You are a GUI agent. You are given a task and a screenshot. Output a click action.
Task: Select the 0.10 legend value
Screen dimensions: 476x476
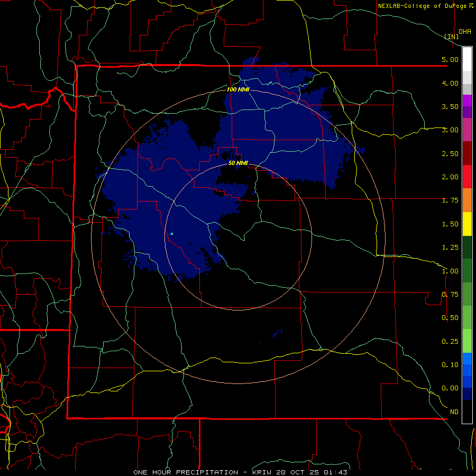click(x=450, y=365)
